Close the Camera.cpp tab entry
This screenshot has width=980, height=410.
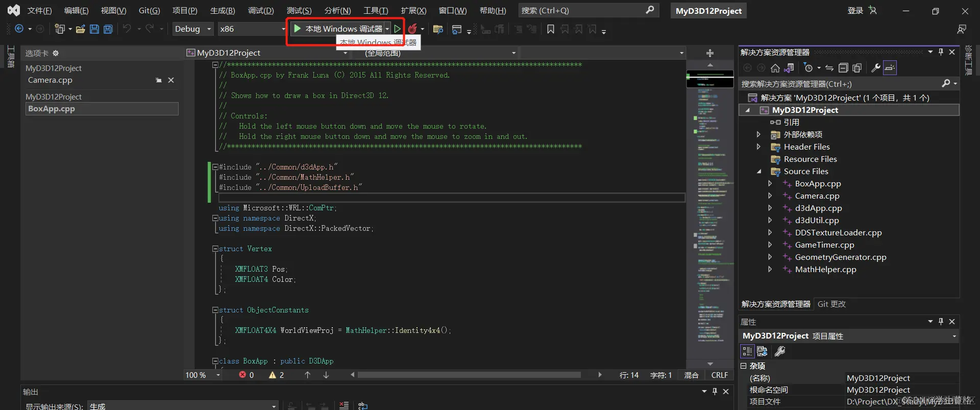pyautogui.click(x=171, y=80)
